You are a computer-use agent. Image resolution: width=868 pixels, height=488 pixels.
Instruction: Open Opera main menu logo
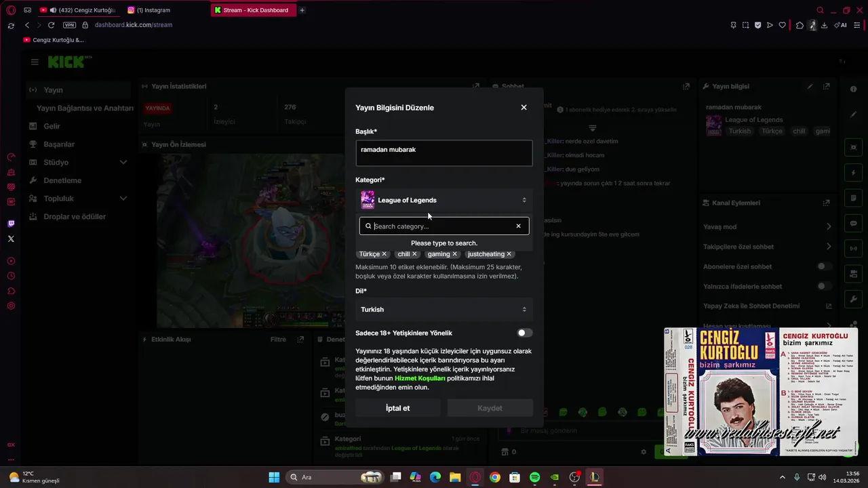(x=11, y=10)
